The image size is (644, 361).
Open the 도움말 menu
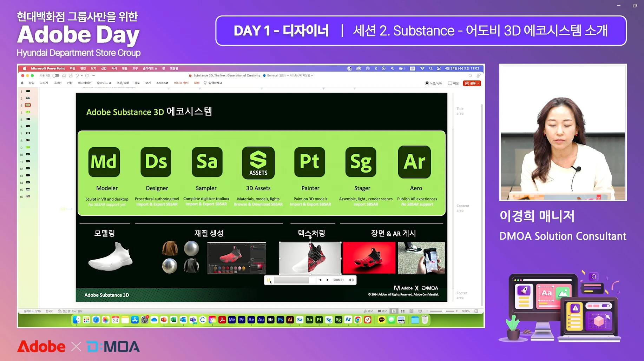(174, 68)
